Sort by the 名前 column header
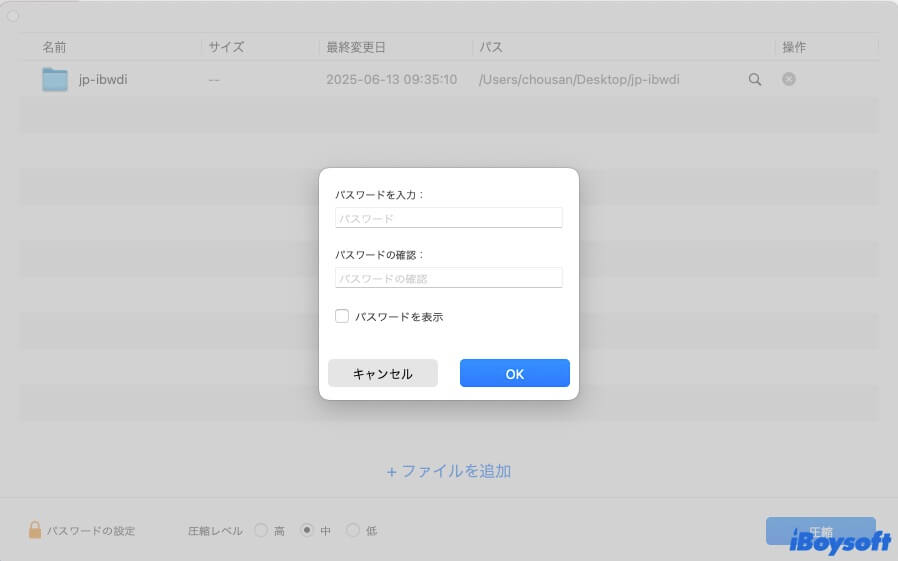 54,47
